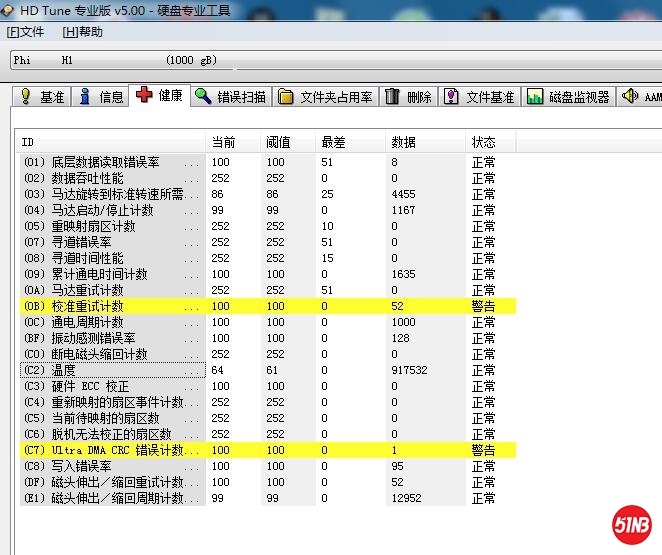This screenshot has width=662, height=555.
Task: Expand the Phi H1 drive selector dropdown
Action: [x=330, y=60]
